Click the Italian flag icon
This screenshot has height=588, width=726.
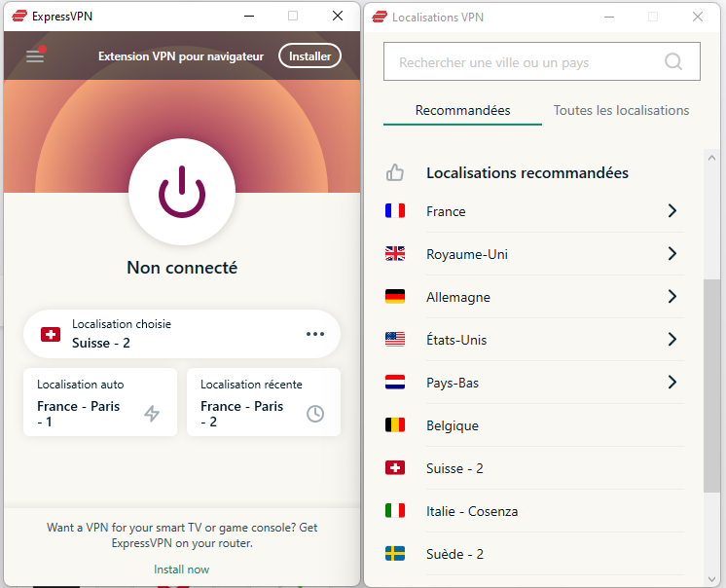tap(395, 511)
